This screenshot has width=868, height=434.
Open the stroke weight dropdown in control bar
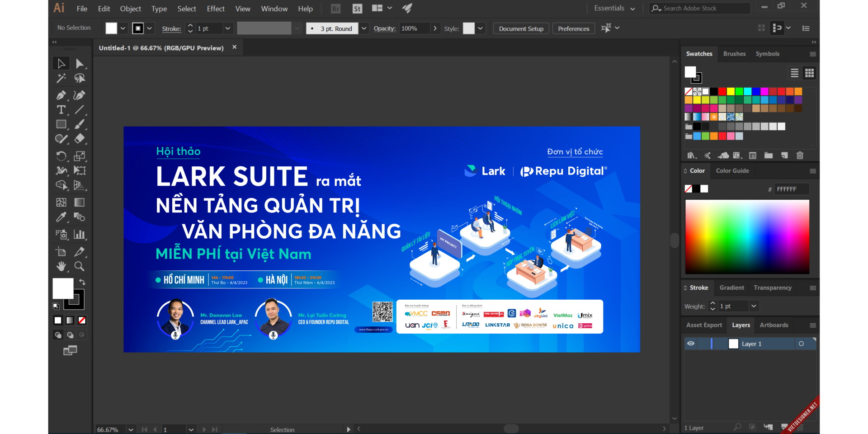(x=228, y=28)
